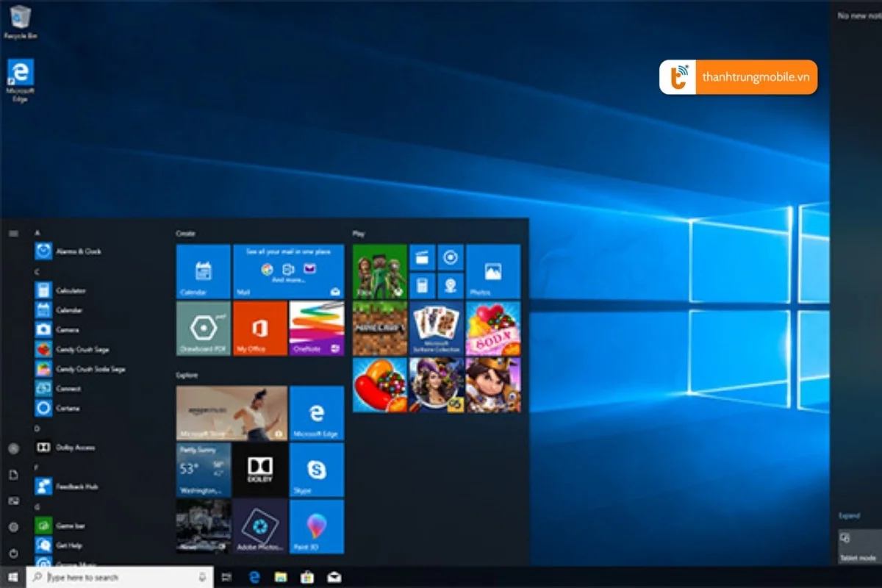Click the Start button on the taskbar
The height and width of the screenshot is (588, 882).
pyautogui.click(x=12, y=578)
